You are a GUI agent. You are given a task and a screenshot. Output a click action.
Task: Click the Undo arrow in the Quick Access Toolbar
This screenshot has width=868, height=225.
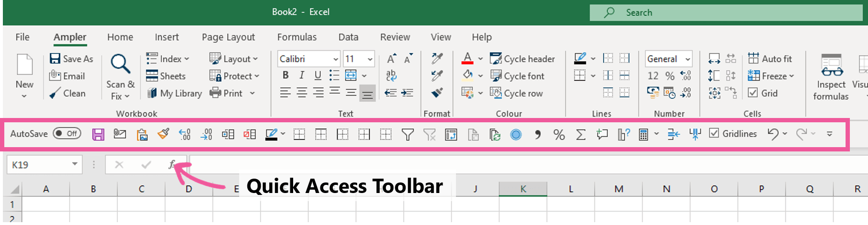pos(773,134)
